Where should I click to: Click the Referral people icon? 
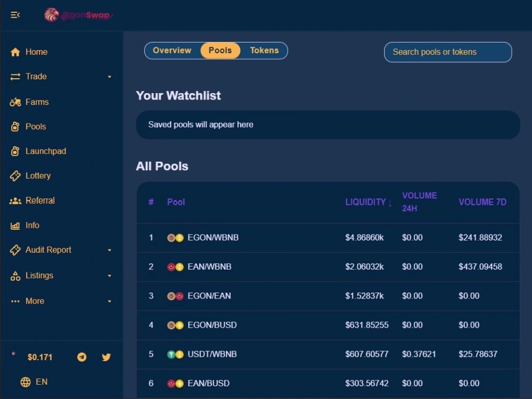[15, 201]
